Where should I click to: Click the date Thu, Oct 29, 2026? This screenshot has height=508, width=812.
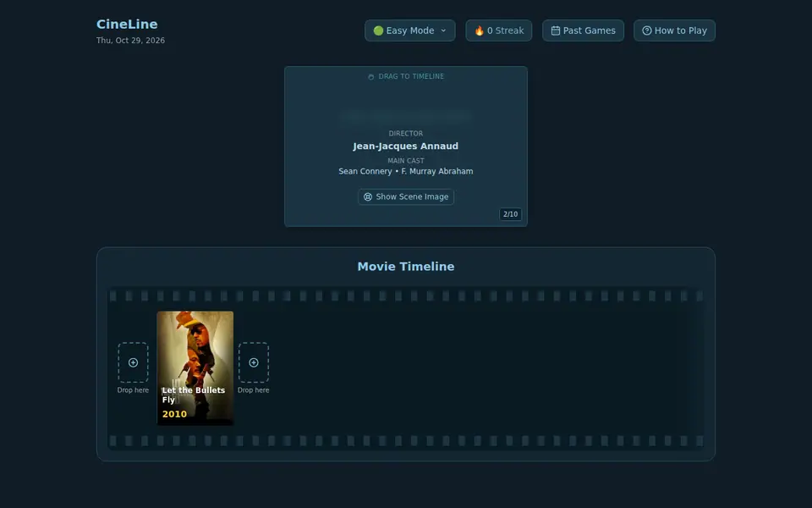coord(130,41)
